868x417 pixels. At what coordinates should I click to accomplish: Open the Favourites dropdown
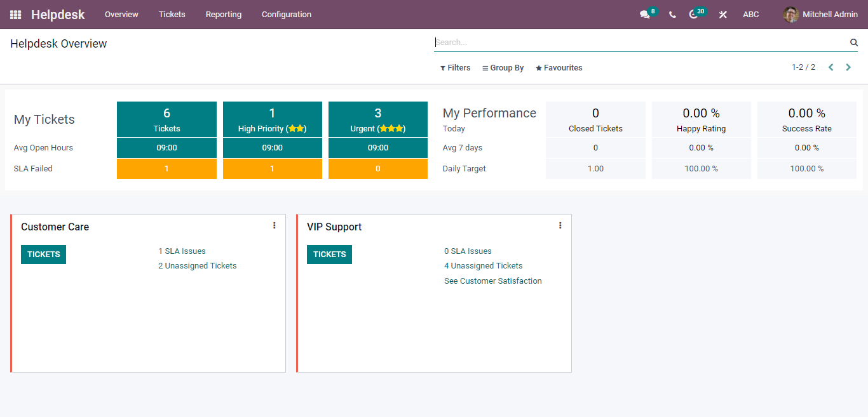pyautogui.click(x=559, y=68)
